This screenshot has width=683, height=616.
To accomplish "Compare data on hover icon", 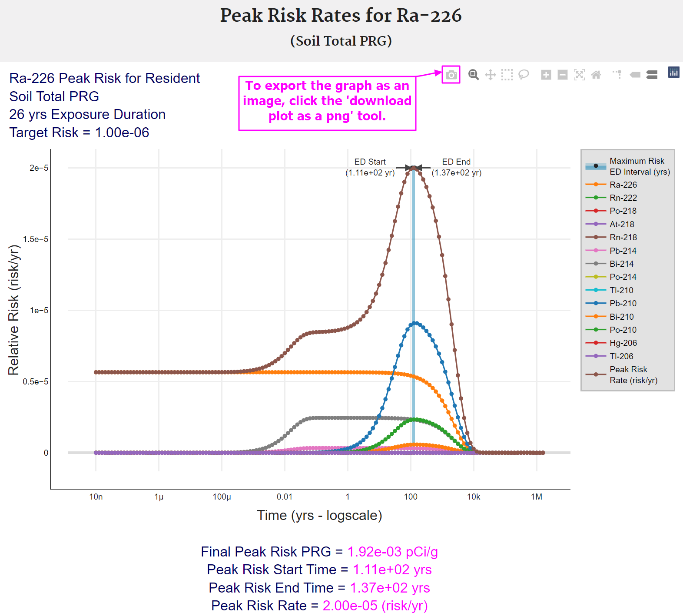I will 652,75.
